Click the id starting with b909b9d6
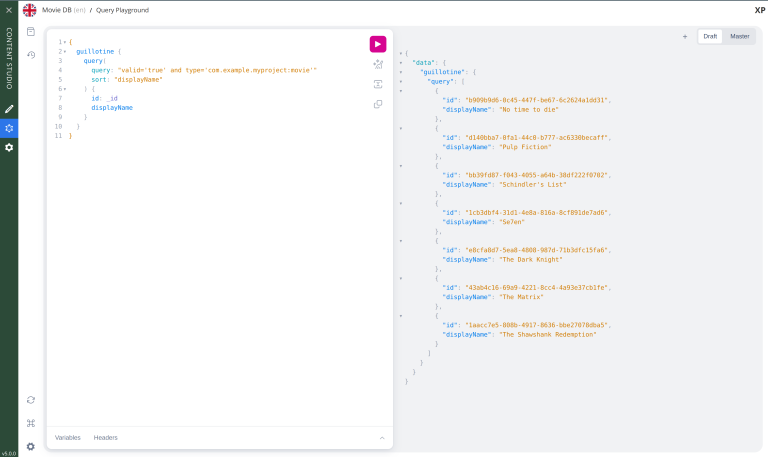 (x=536, y=100)
